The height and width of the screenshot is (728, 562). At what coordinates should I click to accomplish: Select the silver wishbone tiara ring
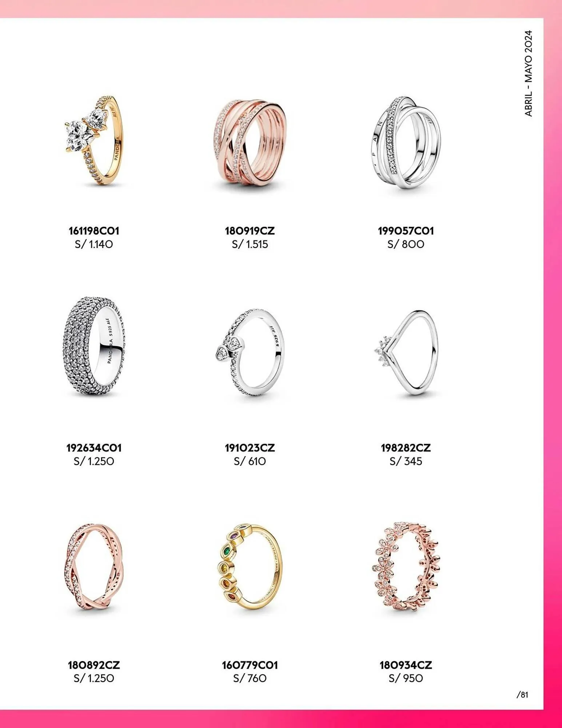coord(406,353)
